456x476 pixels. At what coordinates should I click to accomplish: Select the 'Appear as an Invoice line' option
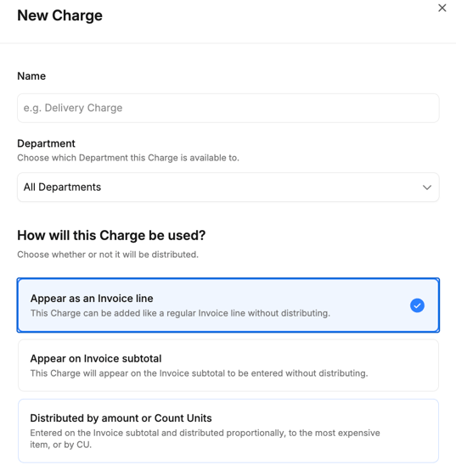[228, 305]
